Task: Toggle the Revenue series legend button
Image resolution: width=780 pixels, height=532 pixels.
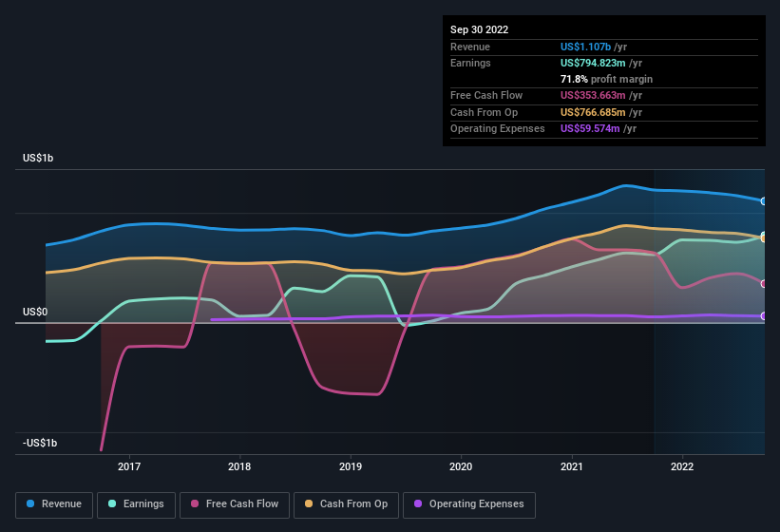Action: pos(54,504)
